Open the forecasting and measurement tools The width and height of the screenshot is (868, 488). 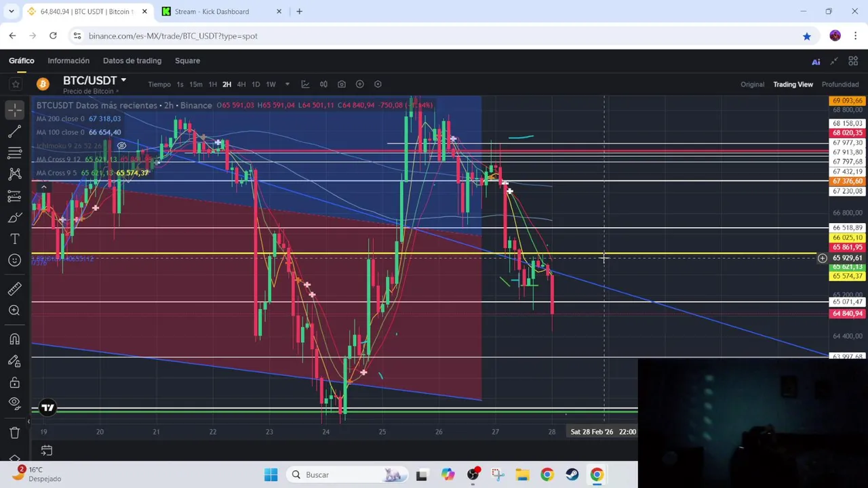[15, 196]
